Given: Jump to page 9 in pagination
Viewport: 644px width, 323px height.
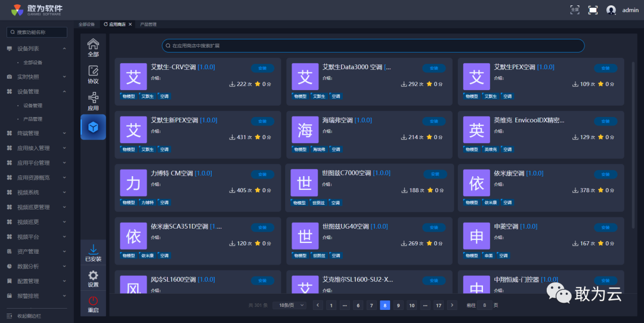Looking at the screenshot, I should click(x=398, y=305).
